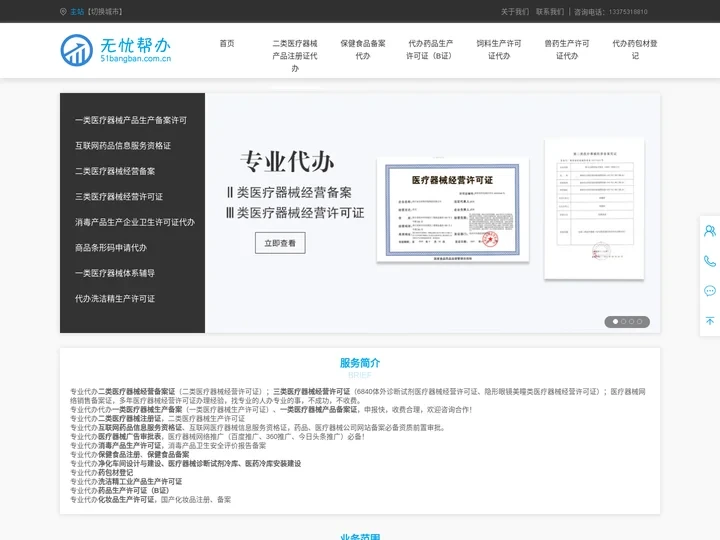Screen dimensions: 720x540
Task: Open 互联网药品信息服务资格证 sidebar link
Action: tap(123, 146)
